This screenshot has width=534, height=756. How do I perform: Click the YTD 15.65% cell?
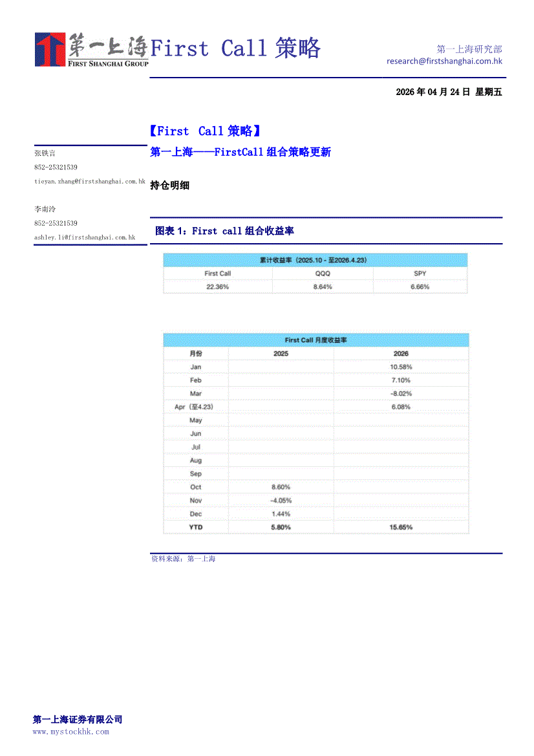401,527
